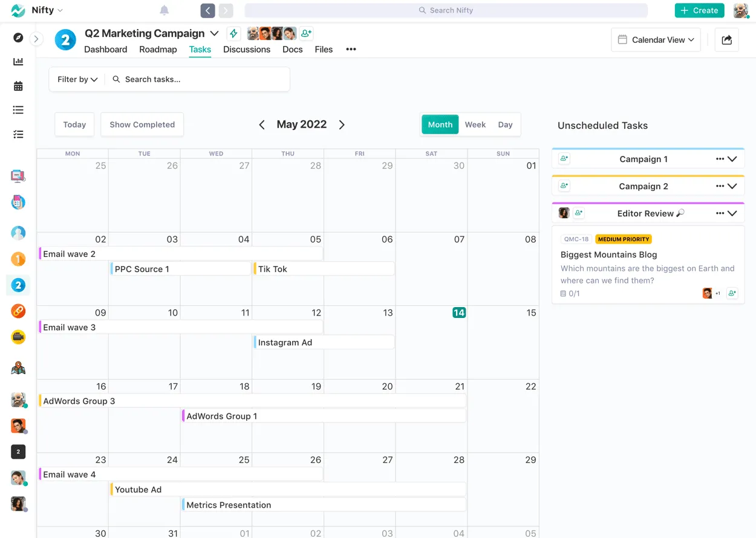Image resolution: width=756 pixels, height=538 pixels.
Task: Click the Create button
Action: pos(699,10)
